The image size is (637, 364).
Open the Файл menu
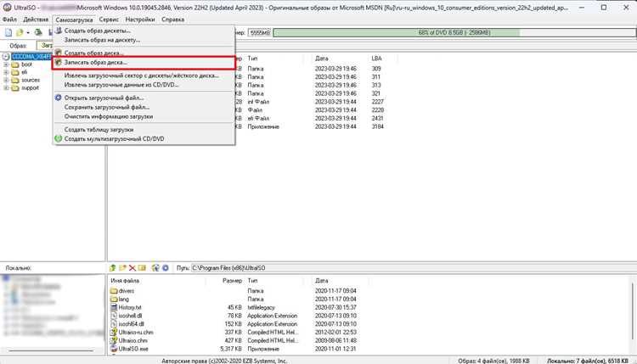coord(9,20)
